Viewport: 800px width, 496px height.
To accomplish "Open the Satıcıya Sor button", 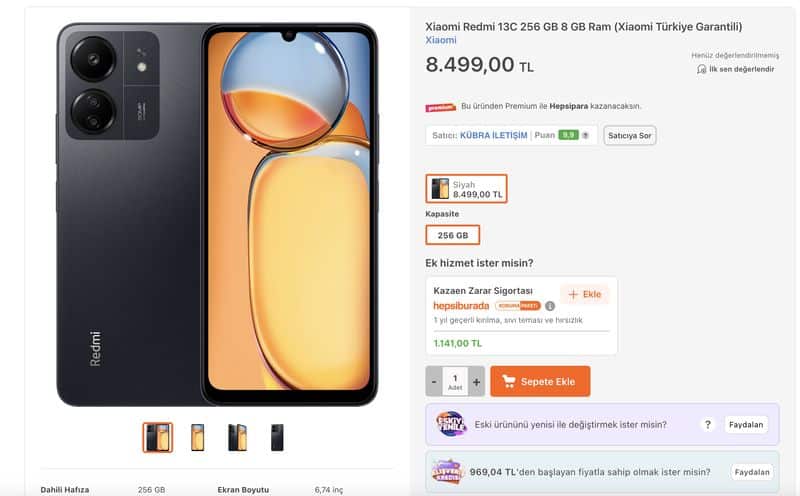I will pyautogui.click(x=630, y=136).
